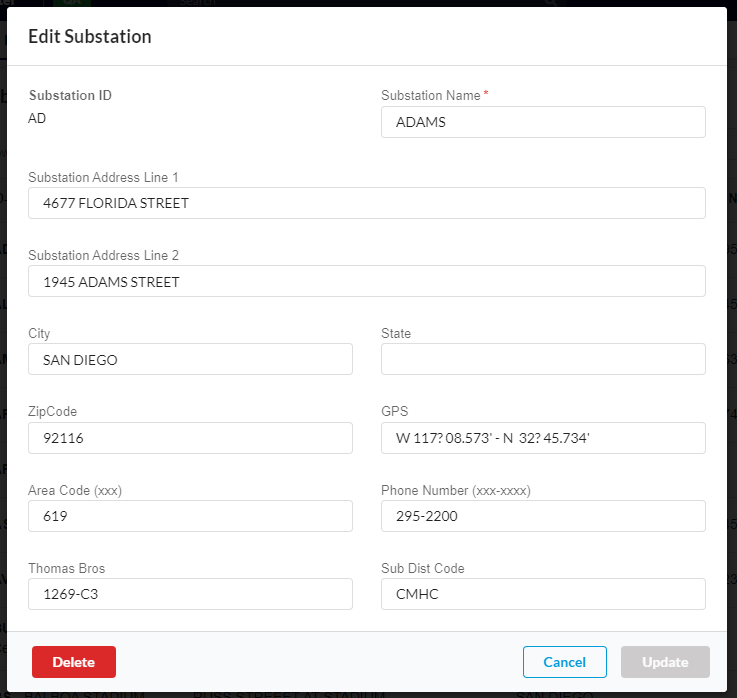Viewport: 737px width, 698px height.
Task: Click the Phone Number field showing 295-2200
Action: pyautogui.click(x=543, y=516)
